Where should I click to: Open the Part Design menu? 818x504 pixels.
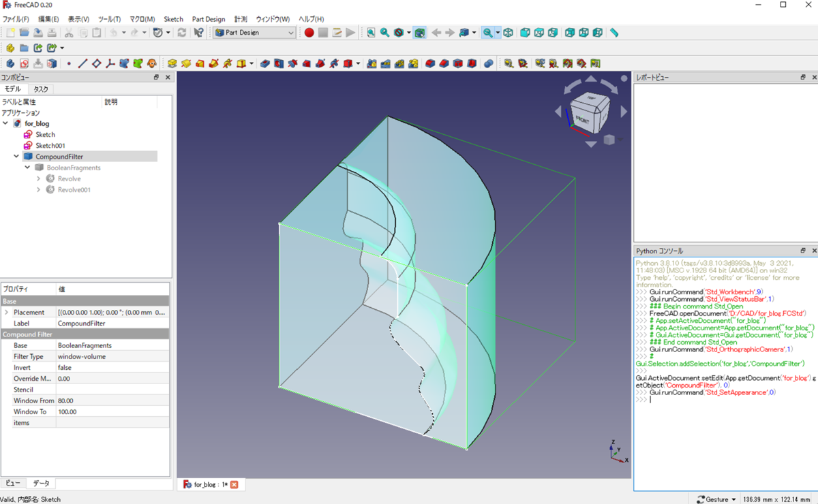pos(209,19)
